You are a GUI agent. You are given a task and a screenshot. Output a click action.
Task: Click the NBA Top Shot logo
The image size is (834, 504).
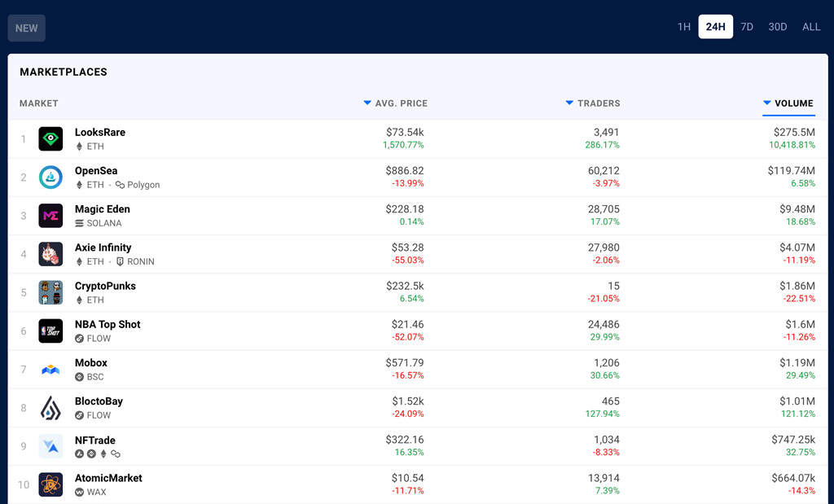[x=50, y=331]
